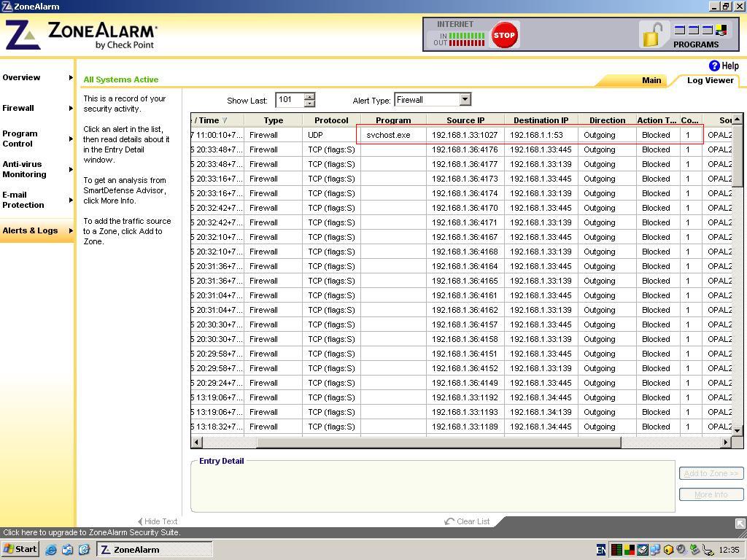This screenshot has width=747, height=560.
Task: Open the Windows Start button
Action: [x=20, y=549]
